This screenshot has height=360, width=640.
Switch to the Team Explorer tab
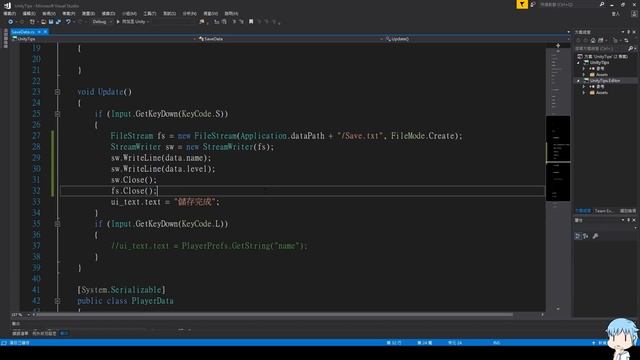click(x=604, y=211)
